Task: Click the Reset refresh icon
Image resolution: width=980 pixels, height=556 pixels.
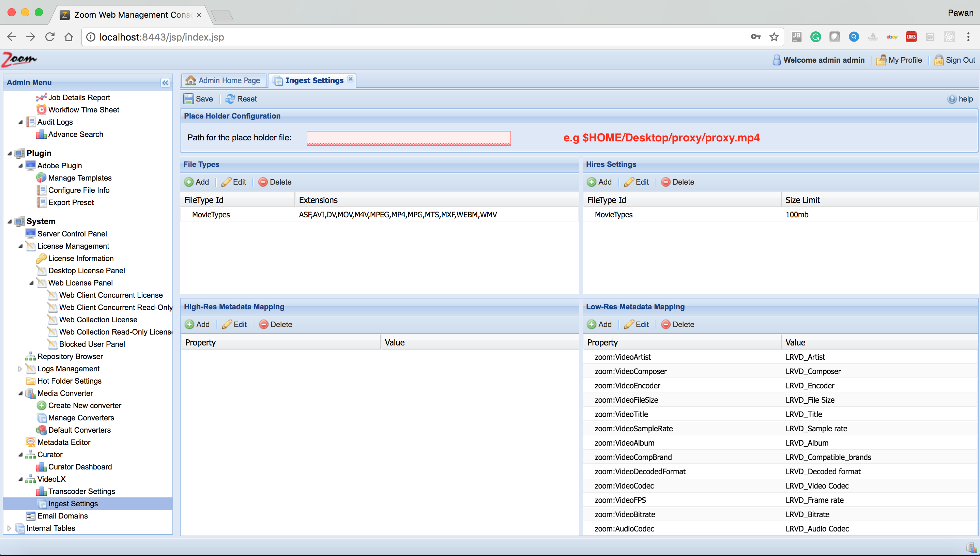Action: tap(230, 99)
